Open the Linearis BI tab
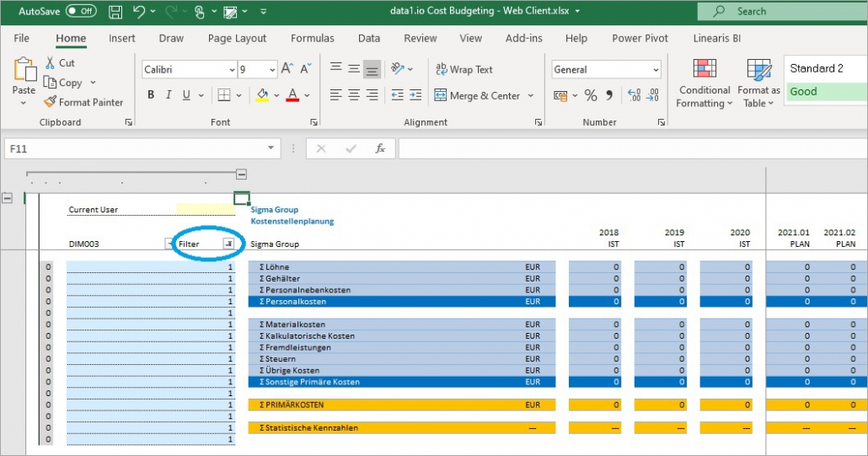 click(x=717, y=38)
